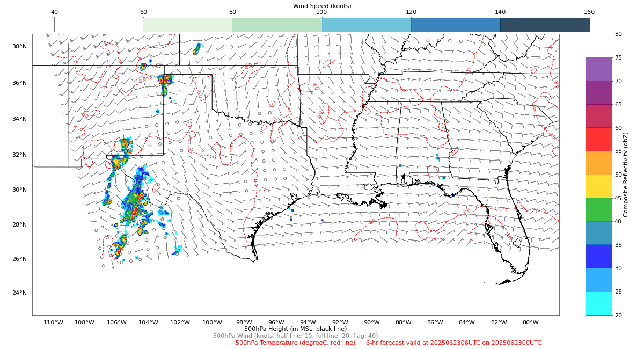Click the 32°N latitude tick label
The height and width of the screenshot is (349, 644).
pos(19,155)
